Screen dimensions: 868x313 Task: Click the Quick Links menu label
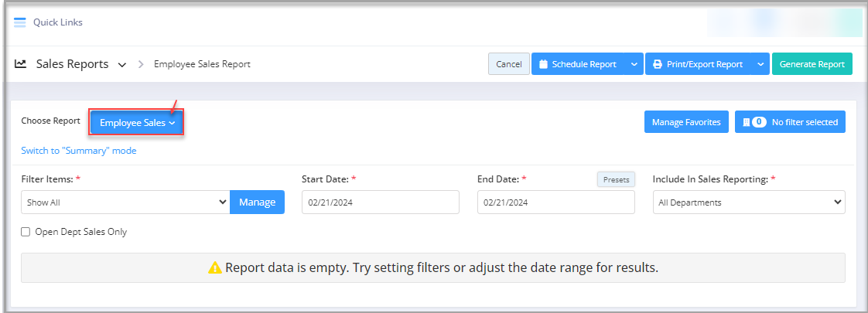[57, 22]
